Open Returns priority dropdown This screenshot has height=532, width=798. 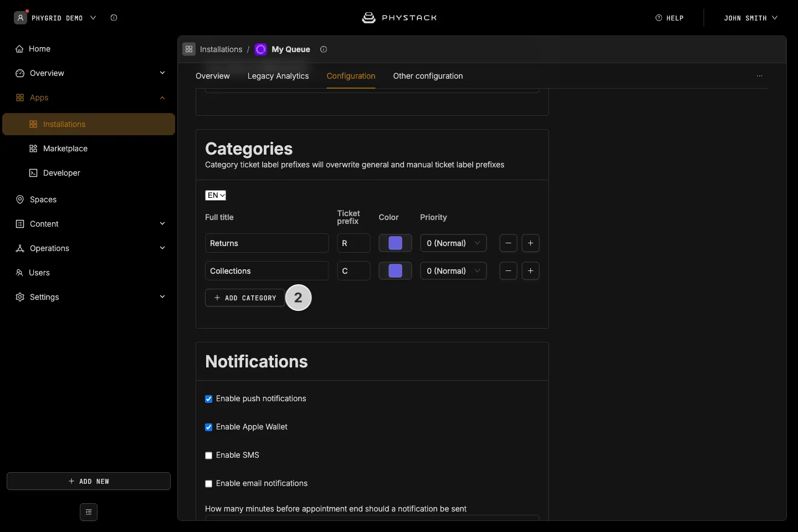(x=453, y=243)
